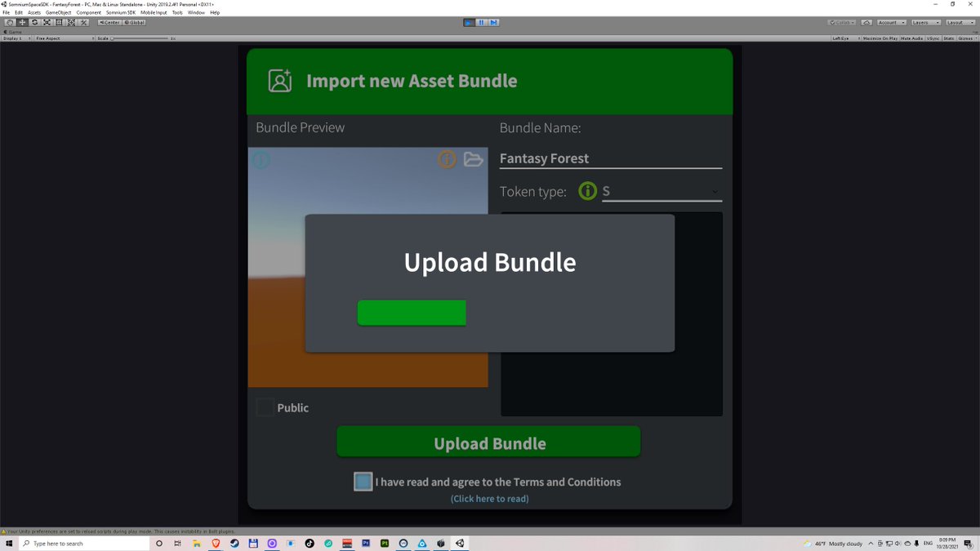This screenshot has height=551, width=980.
Task: Select the Transform tool in Unity toolbar
Action: pyautogui.click(x=71, y=22)
